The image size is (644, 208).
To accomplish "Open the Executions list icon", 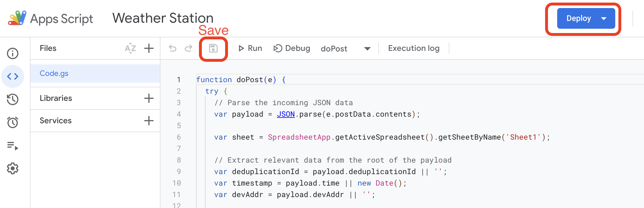I will click(x=13, y=146).
